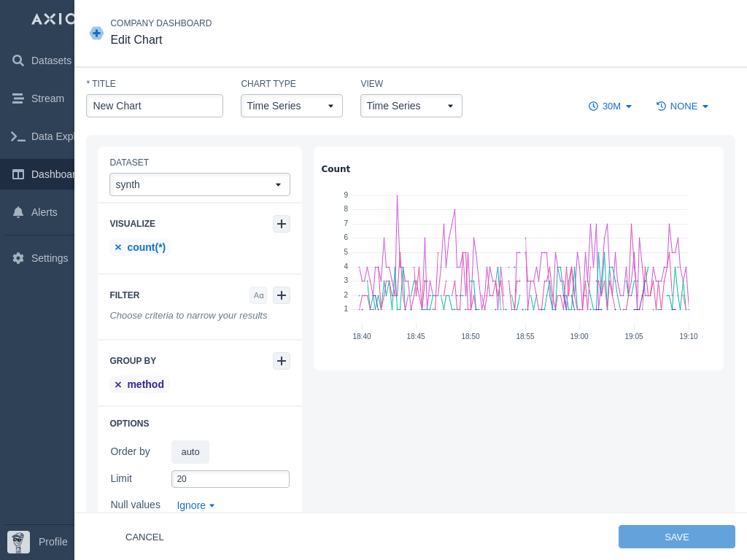Open the synth dataset dropdown
747x560 pixels.
[199, 184]
